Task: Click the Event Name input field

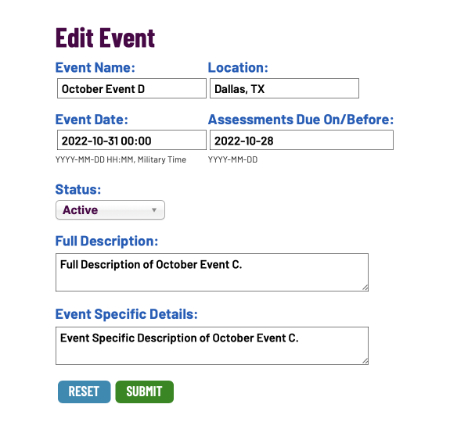Action: (132, 89)
